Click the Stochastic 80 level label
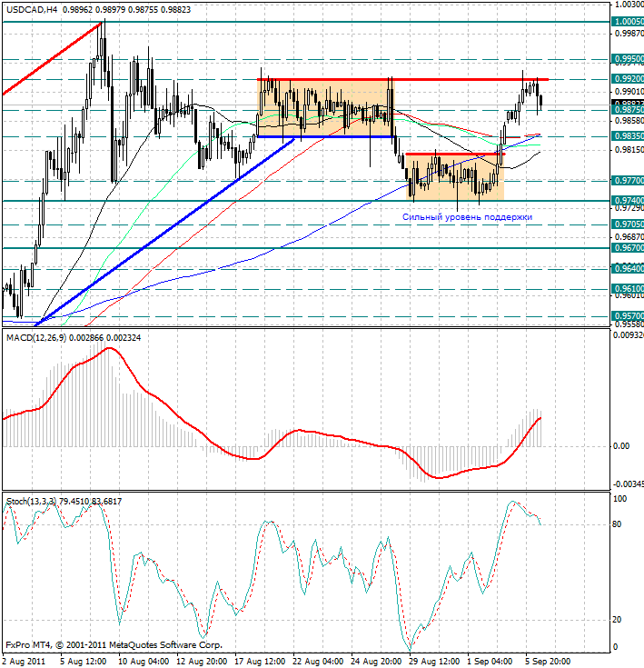Screen dimensions: 644x668 (x=617, y=524)
